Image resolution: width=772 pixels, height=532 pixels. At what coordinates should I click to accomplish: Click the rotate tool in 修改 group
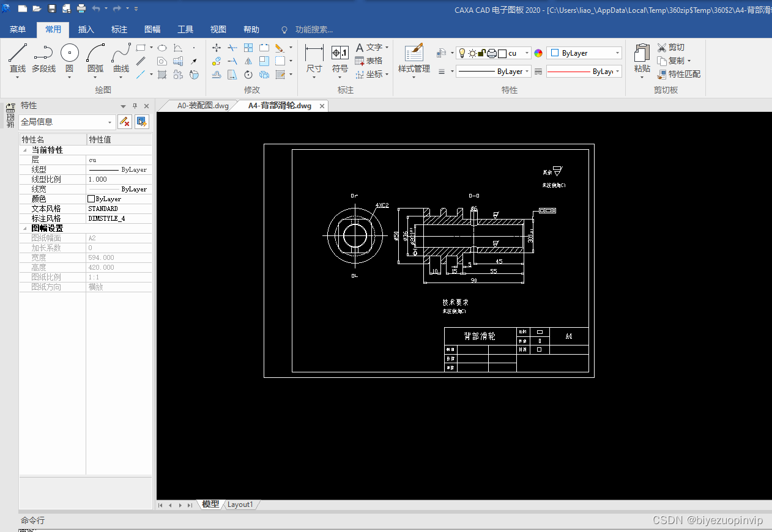(248, 75)
